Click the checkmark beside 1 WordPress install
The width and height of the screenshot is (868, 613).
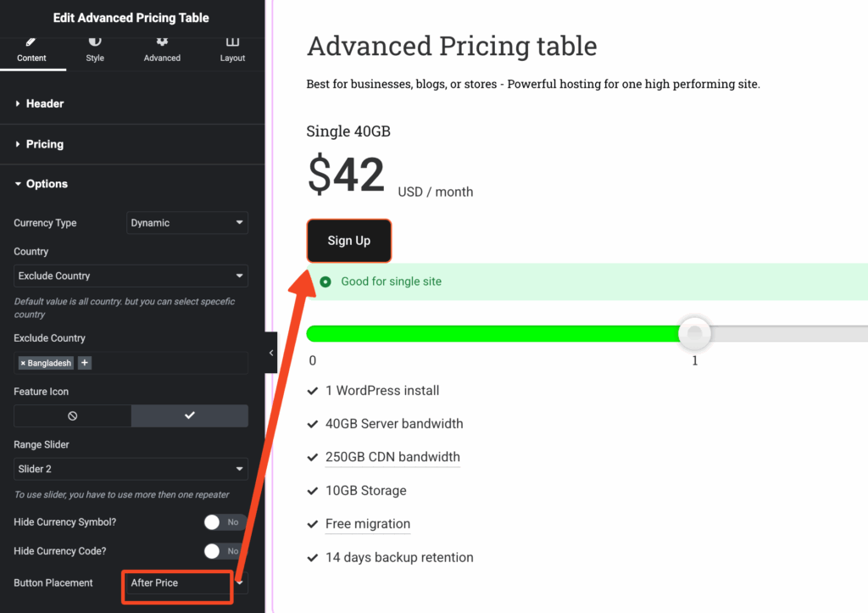tap(313, 391)
